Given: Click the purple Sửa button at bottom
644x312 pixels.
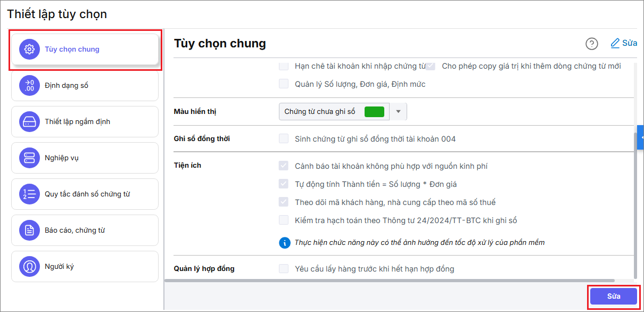Looking at the screenshot, I should click(613, 297).
